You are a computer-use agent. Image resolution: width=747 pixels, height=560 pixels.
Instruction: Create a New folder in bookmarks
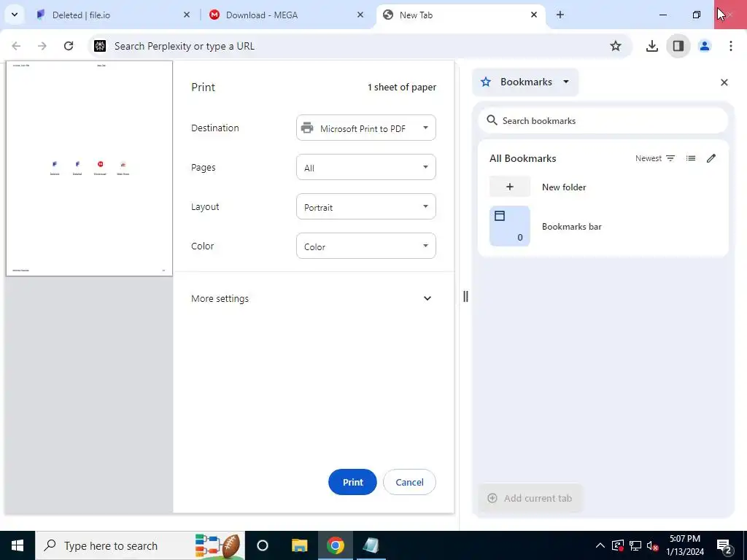603,187
